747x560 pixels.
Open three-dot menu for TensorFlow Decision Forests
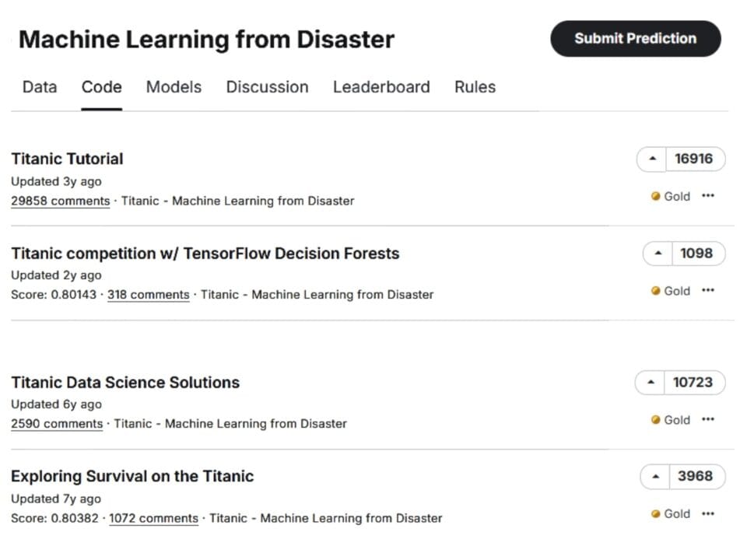point(707,290)
